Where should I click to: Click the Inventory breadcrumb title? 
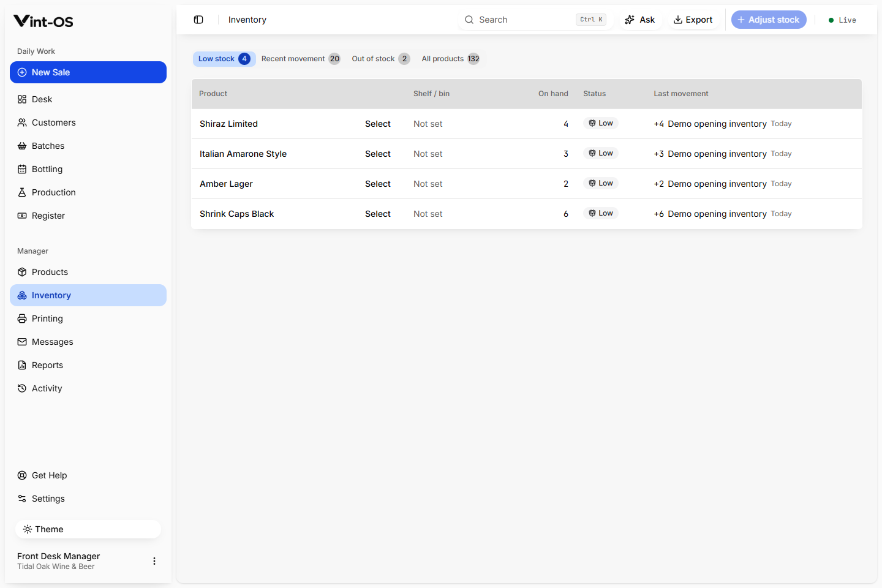pos(247,20)
